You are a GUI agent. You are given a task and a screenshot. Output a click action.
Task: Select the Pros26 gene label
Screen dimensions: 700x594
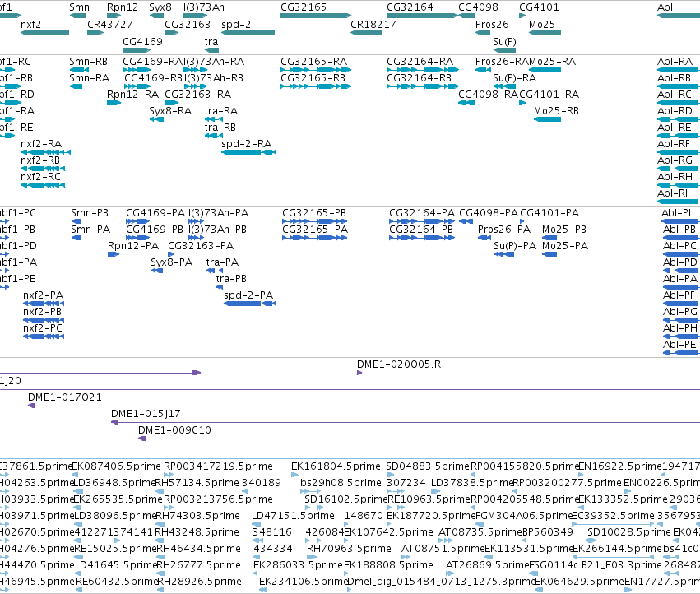pos(492,25)
